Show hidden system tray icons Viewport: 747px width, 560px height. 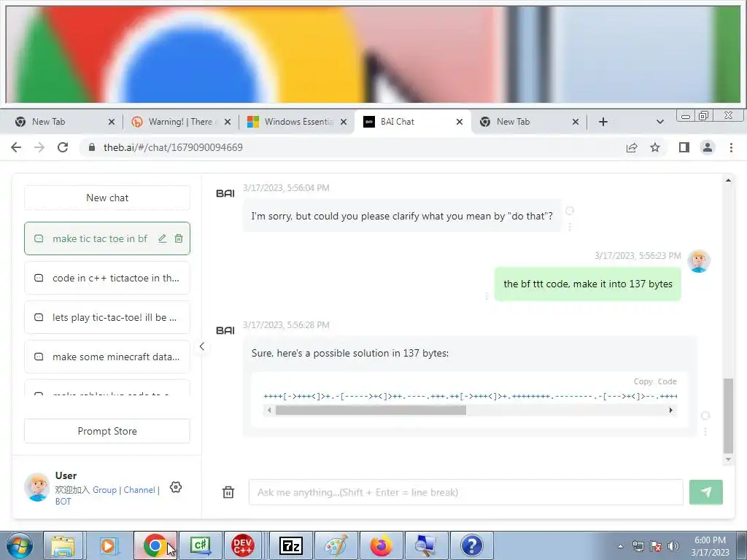(x=620, y=546)
